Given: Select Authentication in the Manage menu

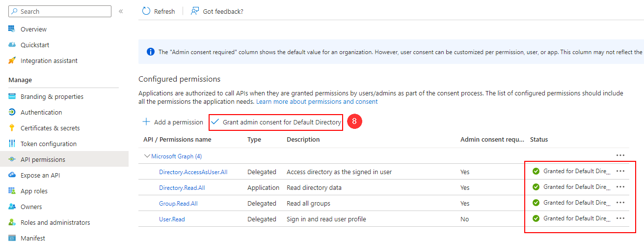Looking at the screenshot, I should tap(41, 112).
